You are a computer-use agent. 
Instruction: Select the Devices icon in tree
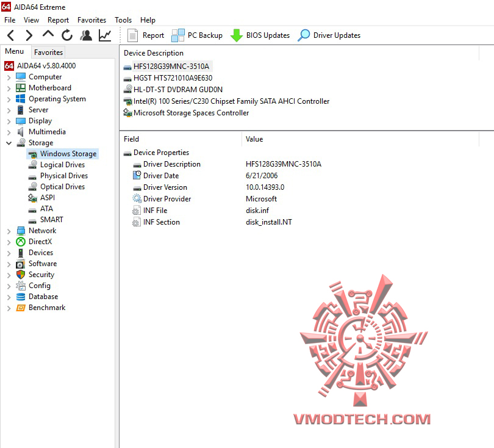21,253
